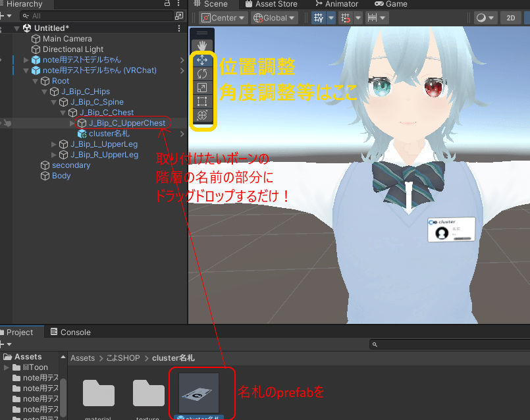Select cluster名札 object in Hierarchy
The height and width of the screenshot is (420, 530).
click(109, 134)
